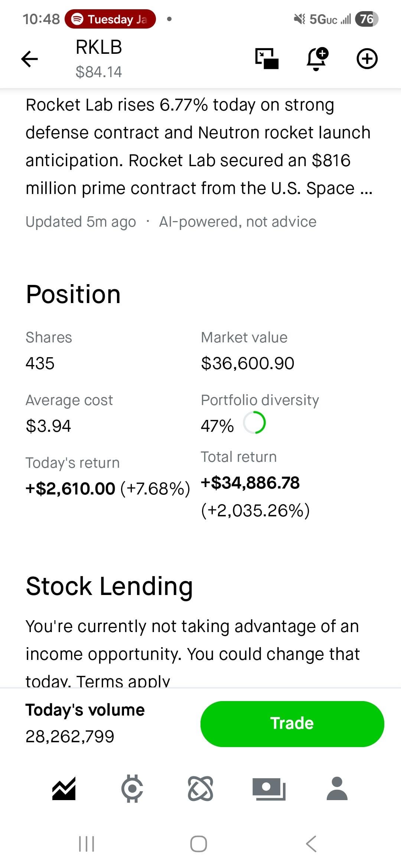Open the picture-in-picture chart icon
The height and width of the screenshot is (868, 401).
(267, 59)
